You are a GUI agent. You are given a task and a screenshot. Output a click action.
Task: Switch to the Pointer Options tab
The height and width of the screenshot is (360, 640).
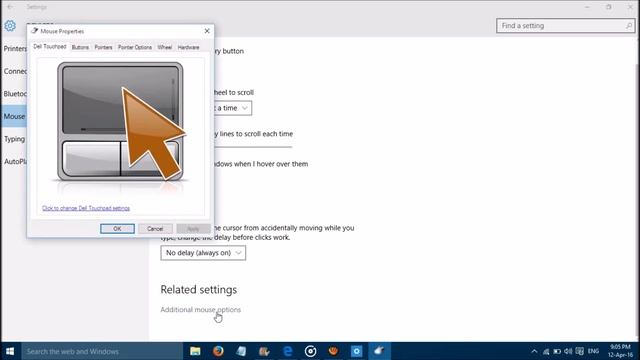click(x=135, y=47)
